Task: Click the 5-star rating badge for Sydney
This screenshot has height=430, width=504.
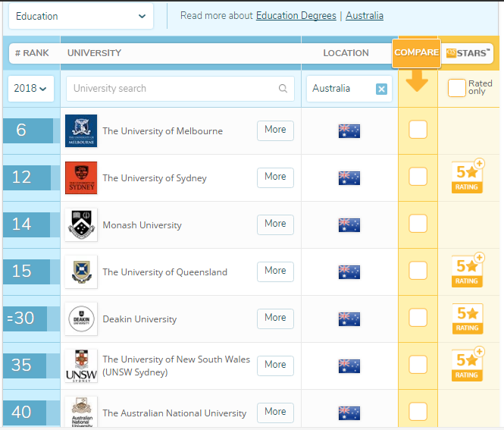Action: (468, 176)
